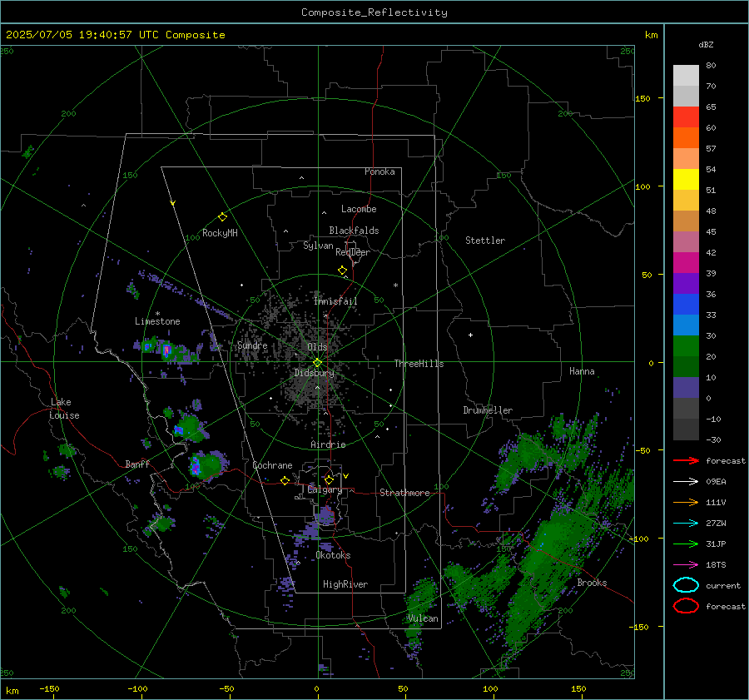Click the Hanna label
The image size is (749, 700).
[x=582, y=371]
